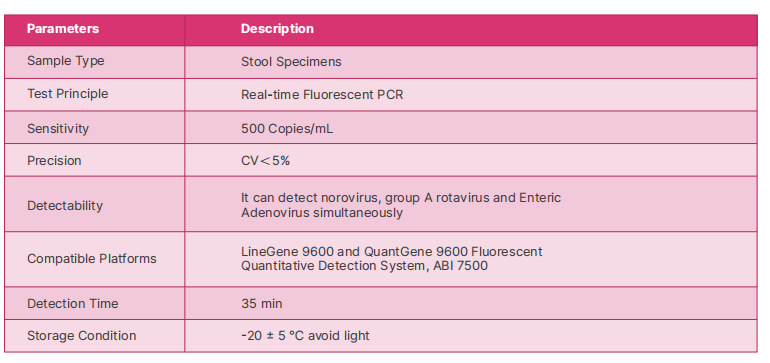Select the Precision row label

click(54, 161)
